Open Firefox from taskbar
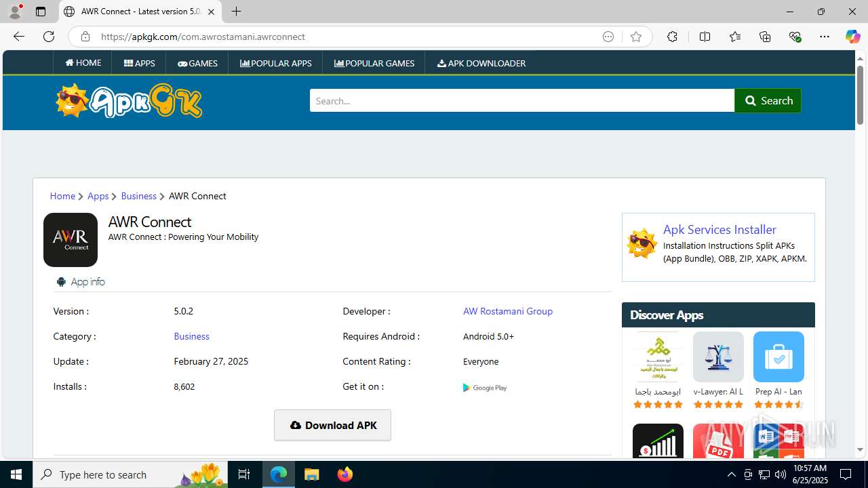868x488 pixels. [345, 474]
